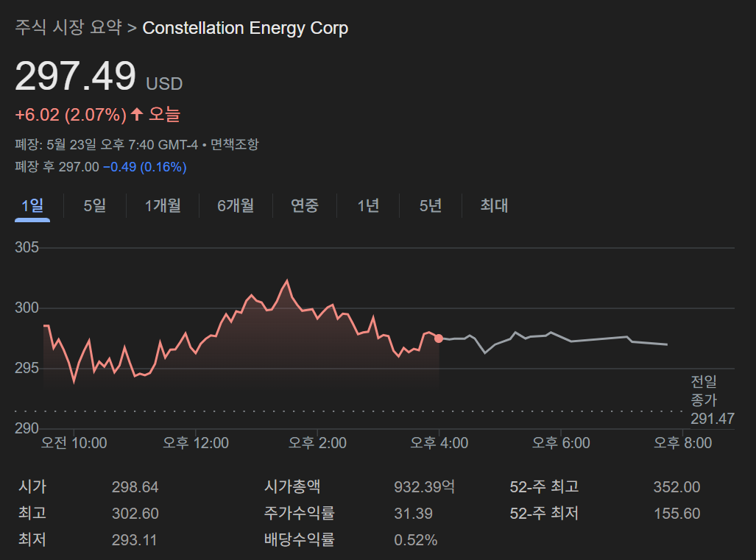Click the 시가총액 label

coord(292,486)
